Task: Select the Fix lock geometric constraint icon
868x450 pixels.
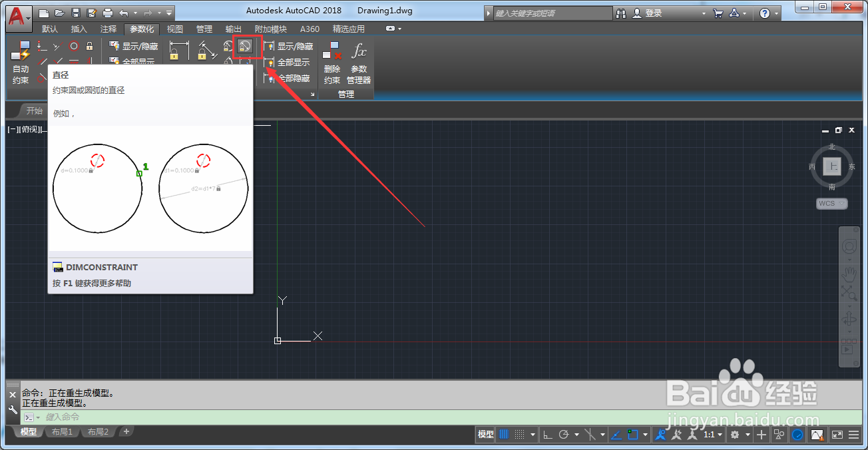Action: pyautogui.click(x=89, y=46)
